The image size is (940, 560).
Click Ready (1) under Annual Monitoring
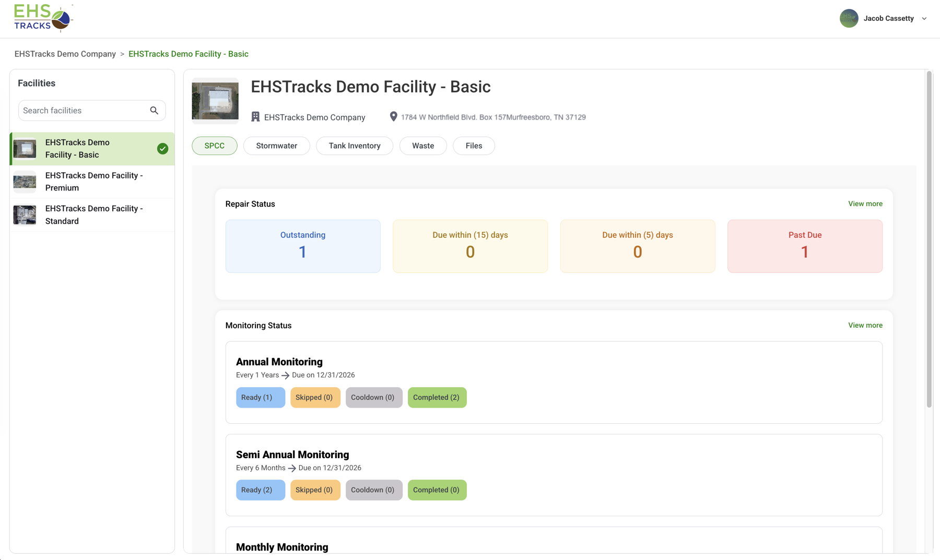(x=261, y=397)
